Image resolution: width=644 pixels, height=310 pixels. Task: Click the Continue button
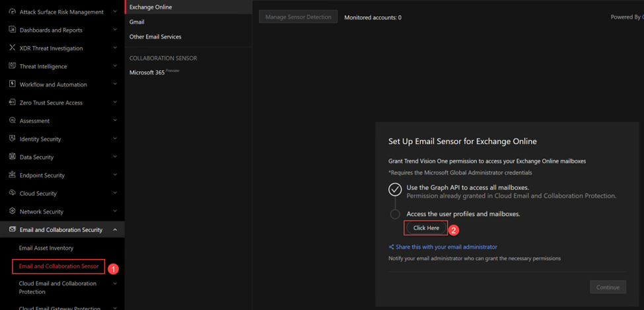[608, 287]
